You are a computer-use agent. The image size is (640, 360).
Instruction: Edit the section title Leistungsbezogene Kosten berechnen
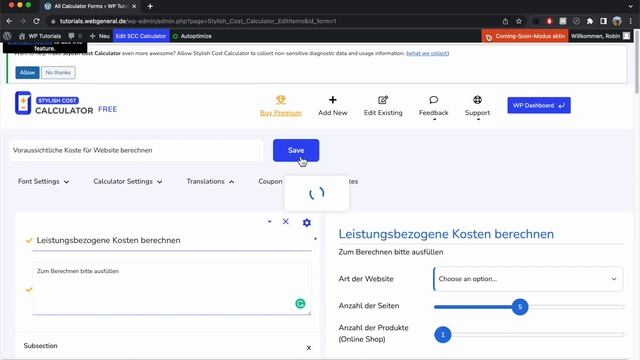[172, 240]
